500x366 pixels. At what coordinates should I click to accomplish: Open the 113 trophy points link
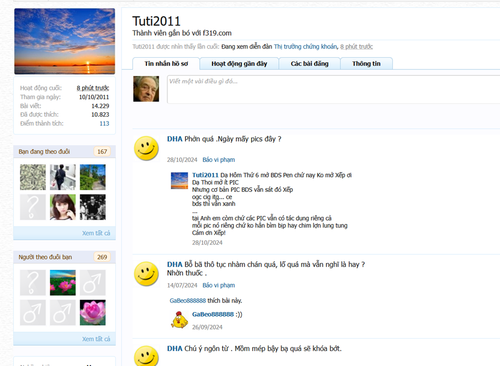(104, 123)
